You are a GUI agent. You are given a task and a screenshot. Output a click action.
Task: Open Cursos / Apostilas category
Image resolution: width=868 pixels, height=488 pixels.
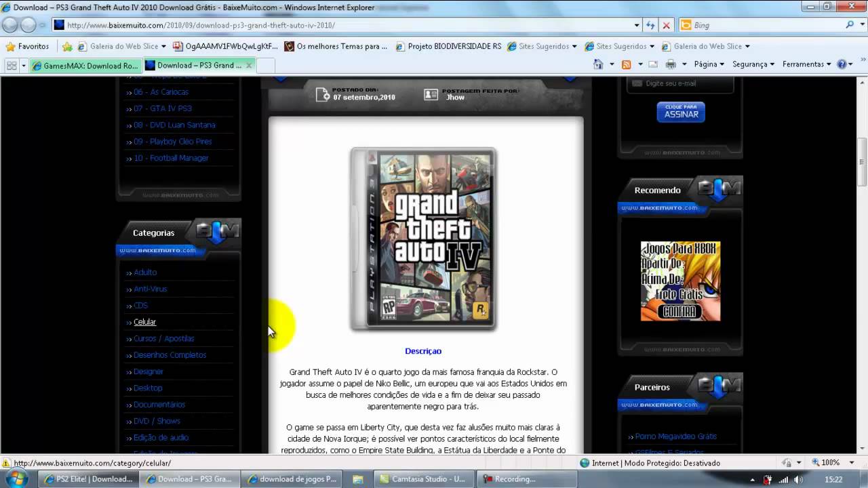click(163, 339)
